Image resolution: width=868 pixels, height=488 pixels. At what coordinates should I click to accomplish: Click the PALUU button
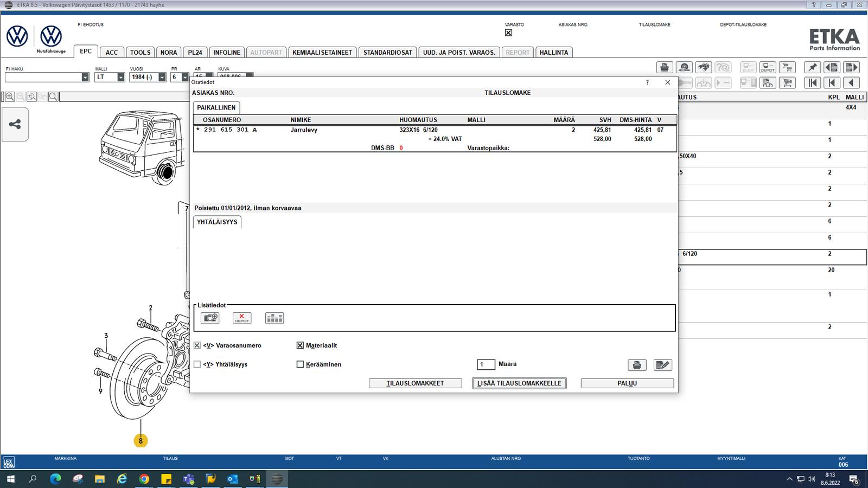click(x=627, y=383)
